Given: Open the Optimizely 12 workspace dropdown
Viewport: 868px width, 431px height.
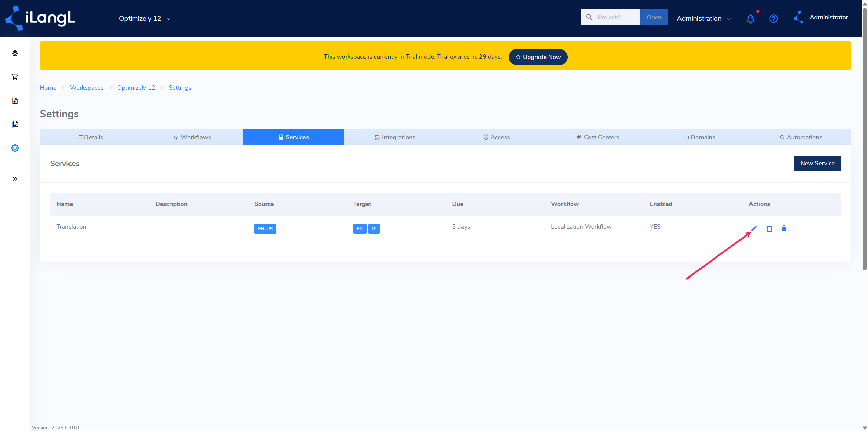Looking at the screenshot, I should 145,19.
